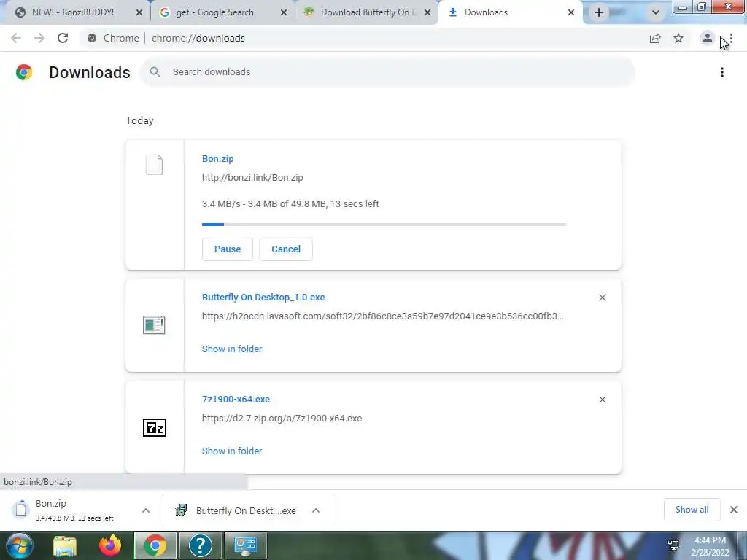Viewport: 747px width, 560px height.
Task: Reload the page
Action: 63,38
